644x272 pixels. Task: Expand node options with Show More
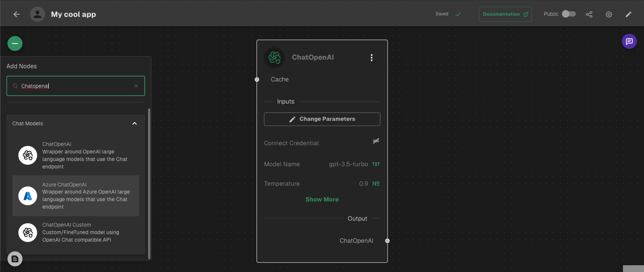(322, 200)
